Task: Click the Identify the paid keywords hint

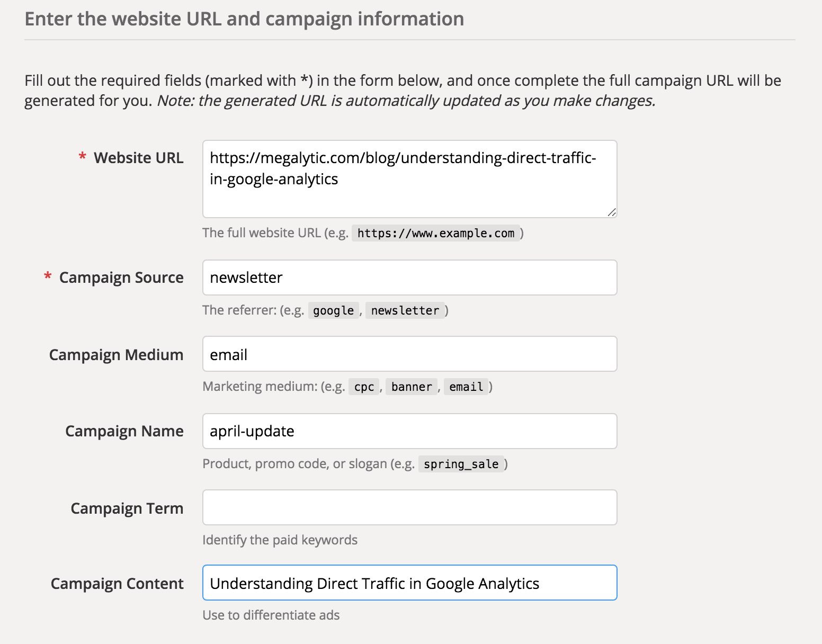Action: coord(280,540)
